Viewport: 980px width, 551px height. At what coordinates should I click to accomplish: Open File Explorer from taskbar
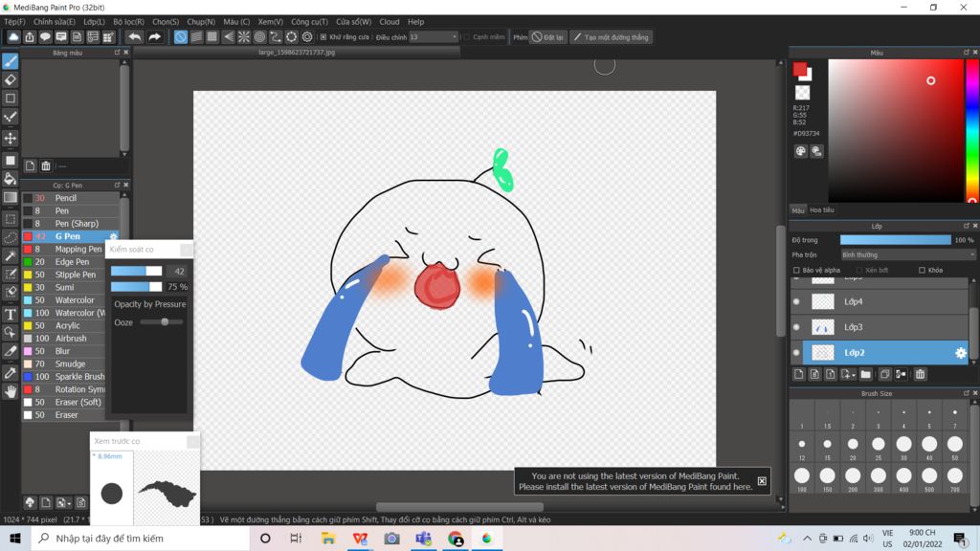pos(328,538)
